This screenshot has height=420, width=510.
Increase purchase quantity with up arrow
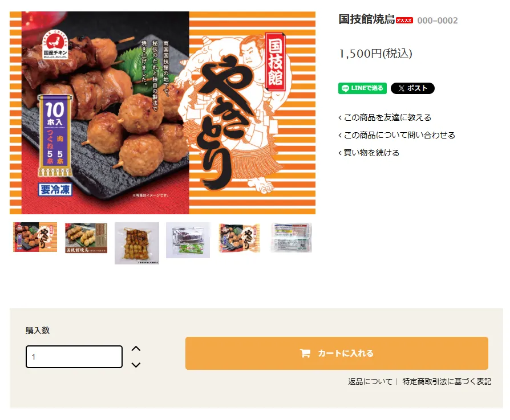click(136, 349)
